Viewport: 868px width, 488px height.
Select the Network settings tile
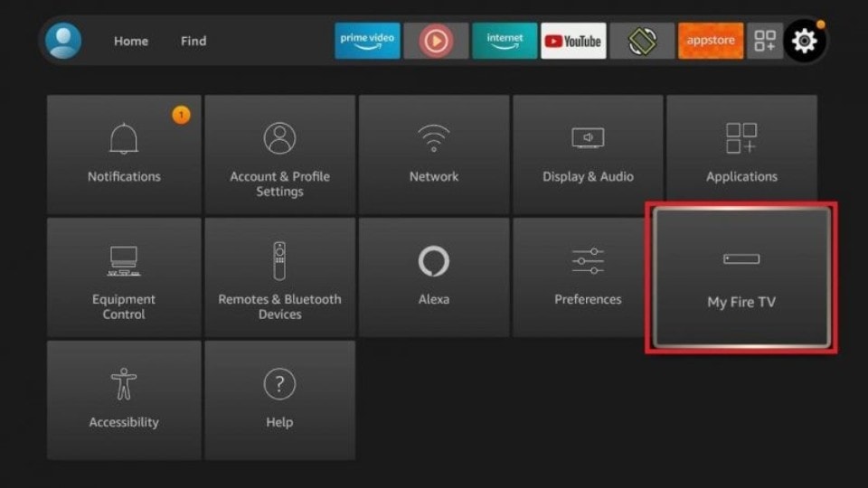pyautogui.click(x=434, y=153)
